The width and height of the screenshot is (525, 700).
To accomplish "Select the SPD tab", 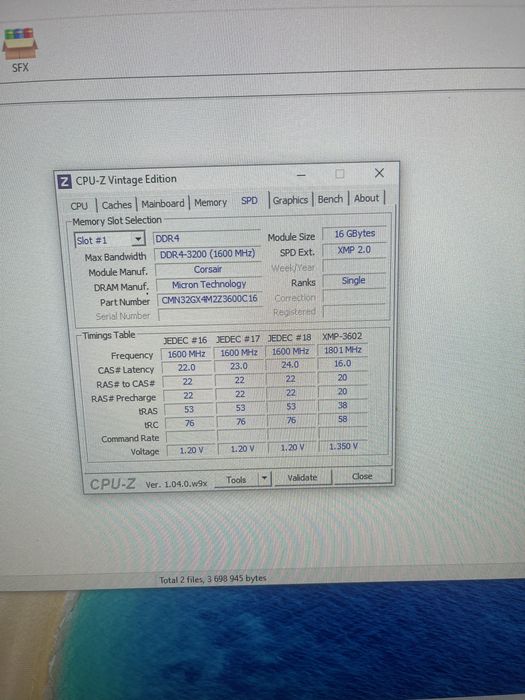I will (249, 200).
